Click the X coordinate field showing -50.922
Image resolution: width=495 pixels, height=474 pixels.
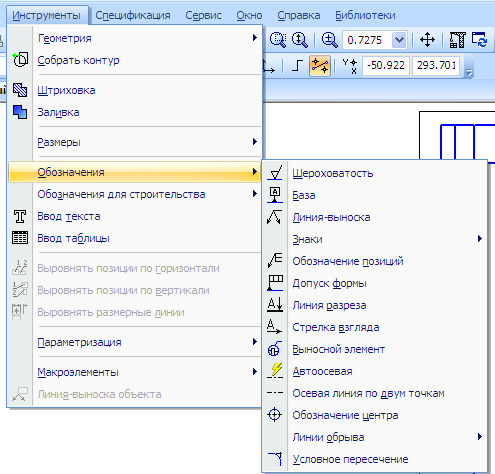[386, 65]
